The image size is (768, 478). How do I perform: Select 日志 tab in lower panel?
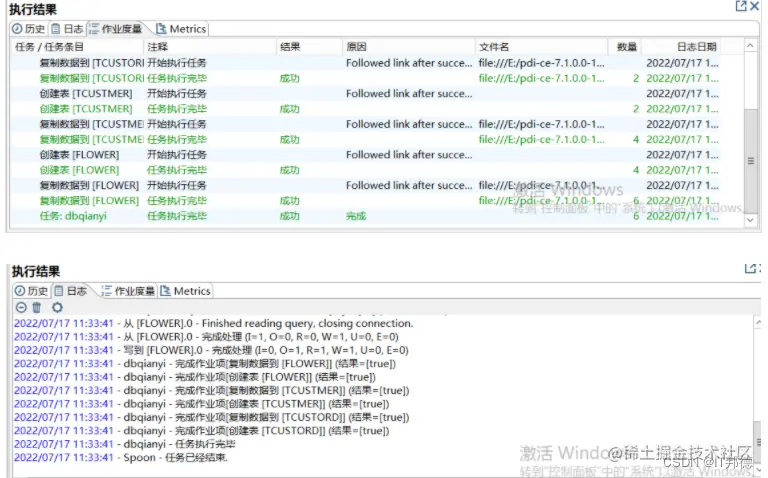click(71, 291)
